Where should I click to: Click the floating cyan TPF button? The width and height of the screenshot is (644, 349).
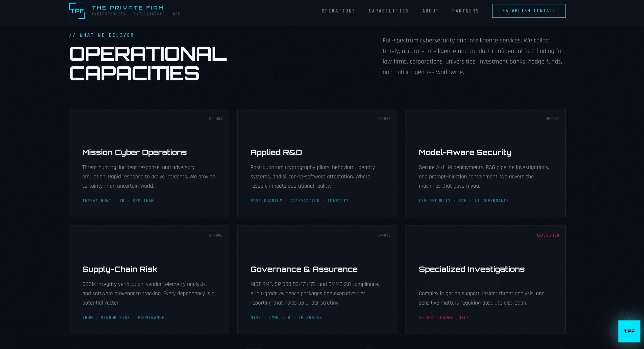pos(629,331)
